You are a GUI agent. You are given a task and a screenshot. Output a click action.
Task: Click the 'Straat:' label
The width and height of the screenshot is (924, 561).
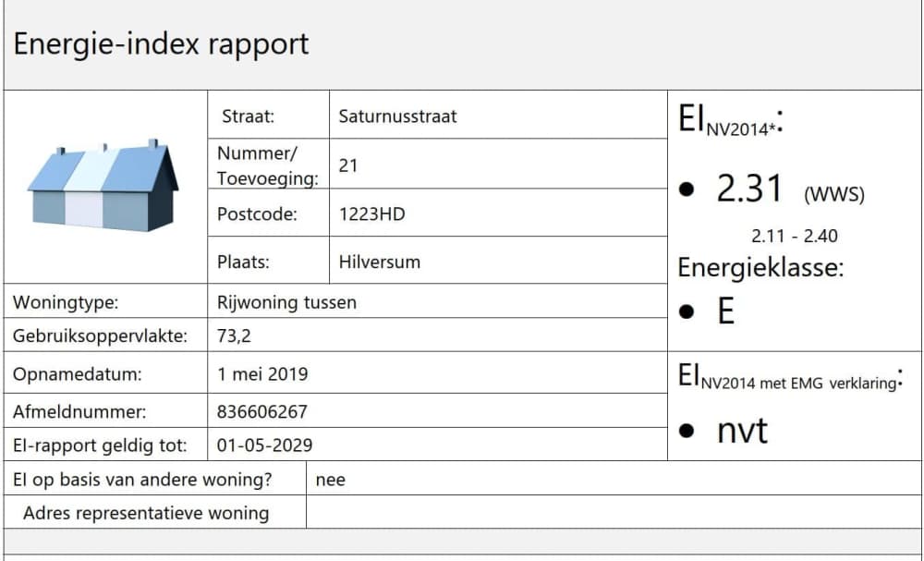coord(248,116)
